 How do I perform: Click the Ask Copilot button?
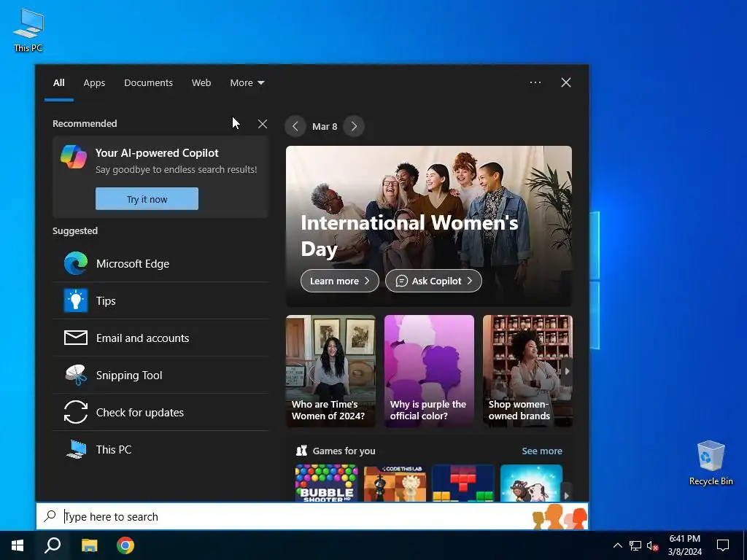[433, 281]
